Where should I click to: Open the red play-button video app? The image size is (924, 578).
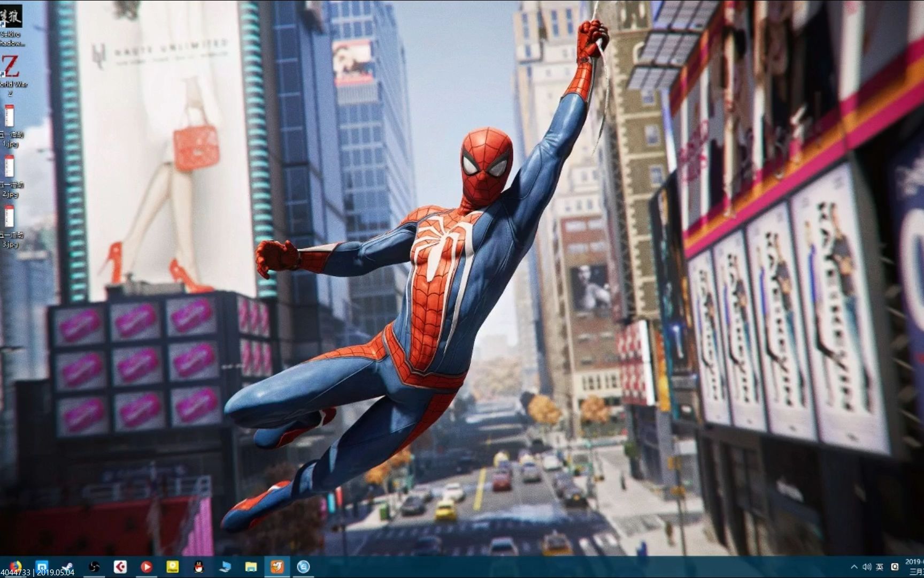tap(146, 567)
